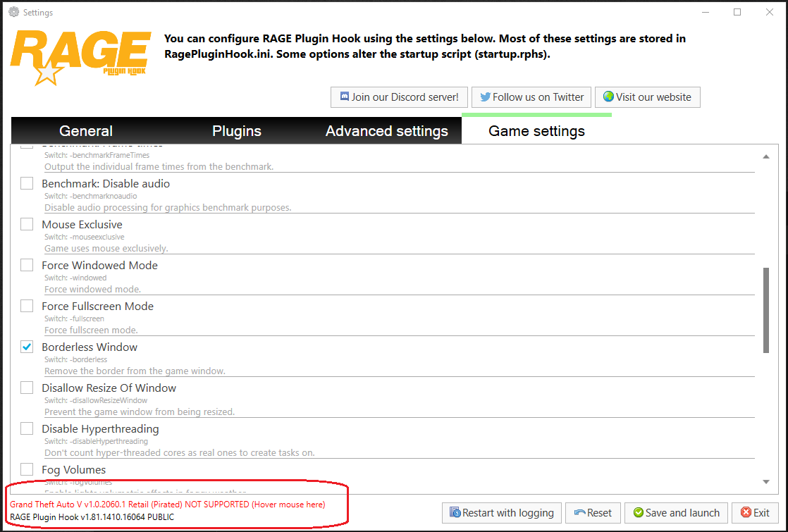
Task: Open the Advanced settings tab
Action: 386,131
